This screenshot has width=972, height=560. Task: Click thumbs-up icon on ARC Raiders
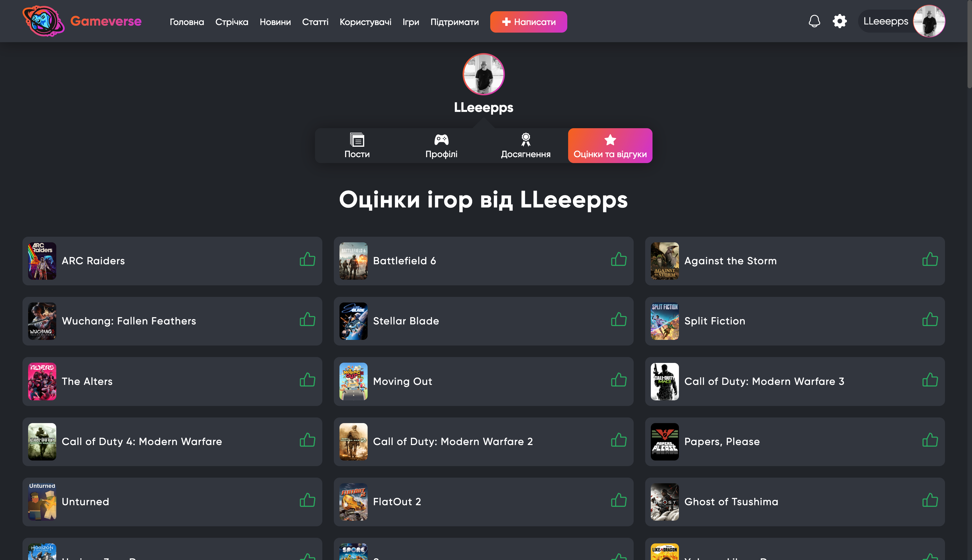click(307, 259)
